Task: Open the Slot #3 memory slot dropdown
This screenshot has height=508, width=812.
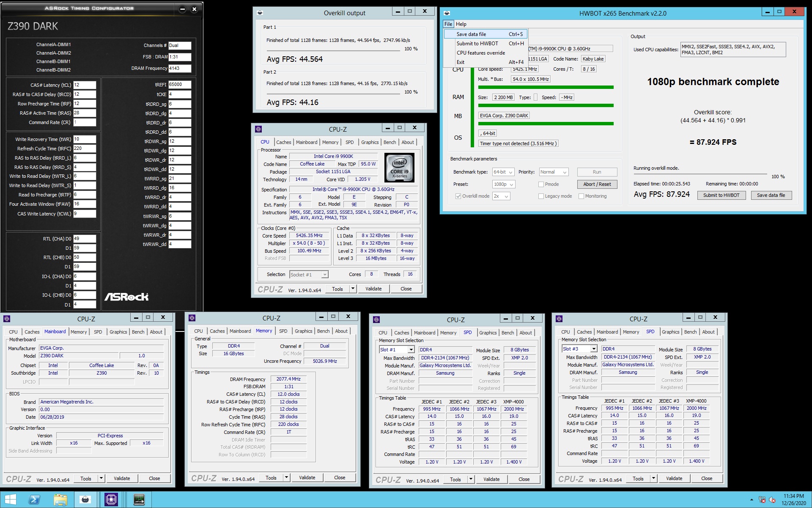Action: (x=579, y=349)
